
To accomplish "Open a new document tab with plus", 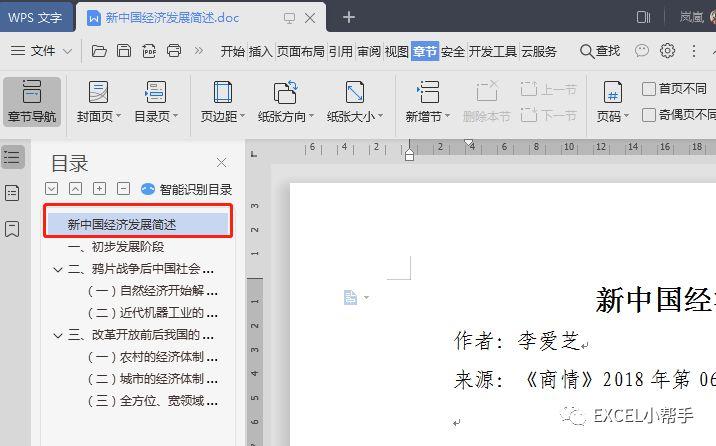I will coord(349,17).
